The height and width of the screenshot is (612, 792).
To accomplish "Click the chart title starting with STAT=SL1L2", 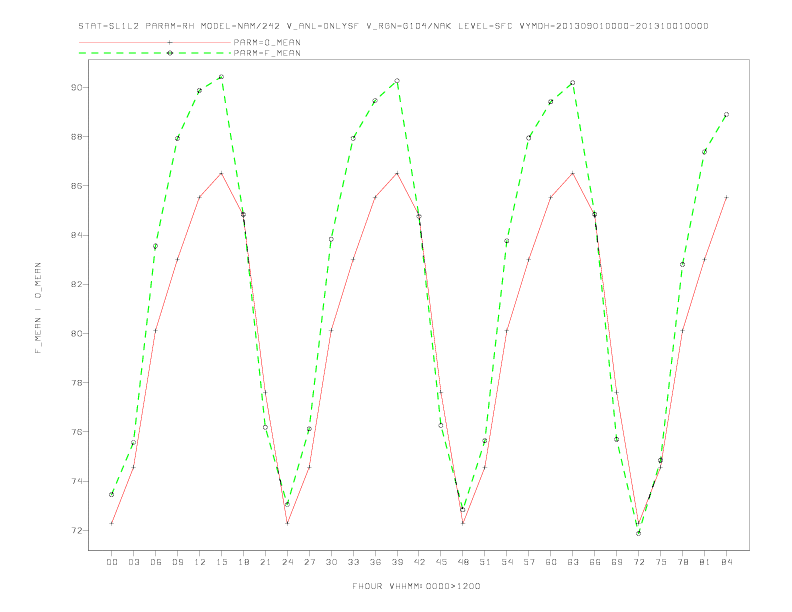I will pos(393,26).
